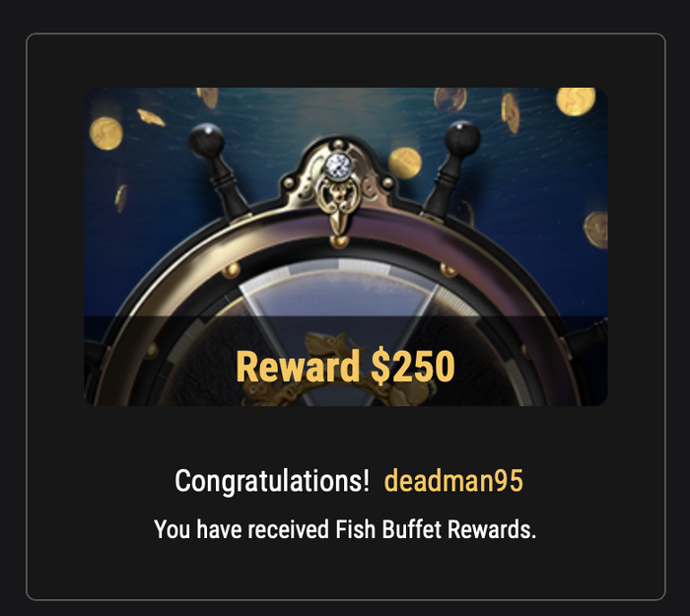690x616 pixels.
Task: Click the gold coin at right edge of image
Action: point(595,230)
